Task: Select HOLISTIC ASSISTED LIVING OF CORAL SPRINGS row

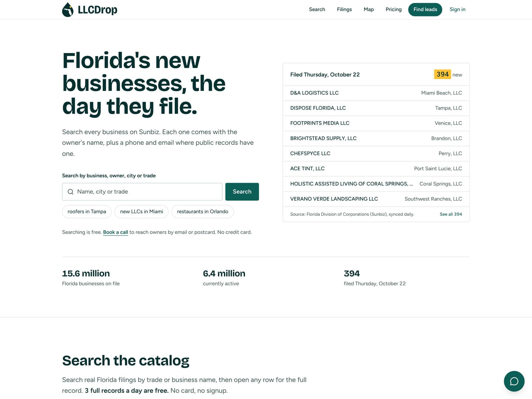Action: pos(376,184)
